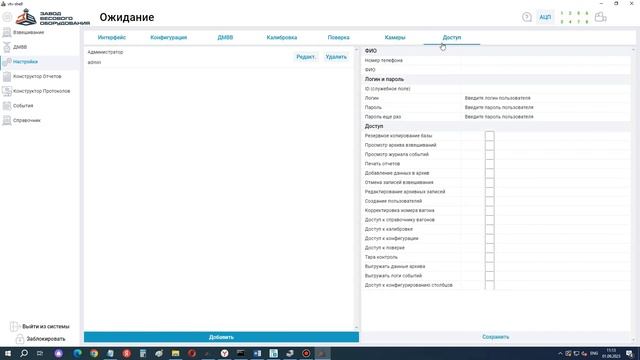Image resolution: width=640 pixels, height=360 pixels.
Task: Click the Сохранить button
Action: coord(496,337)
